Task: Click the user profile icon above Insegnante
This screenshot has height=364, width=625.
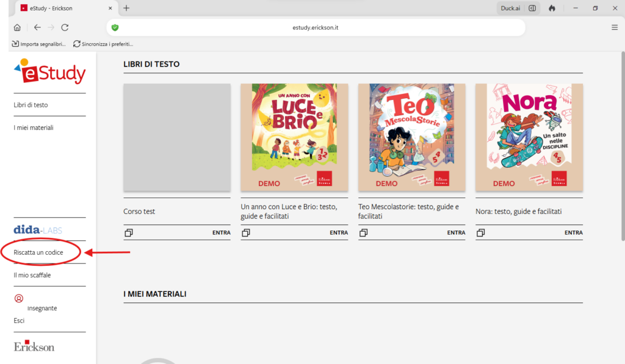Action: (19, 298)
